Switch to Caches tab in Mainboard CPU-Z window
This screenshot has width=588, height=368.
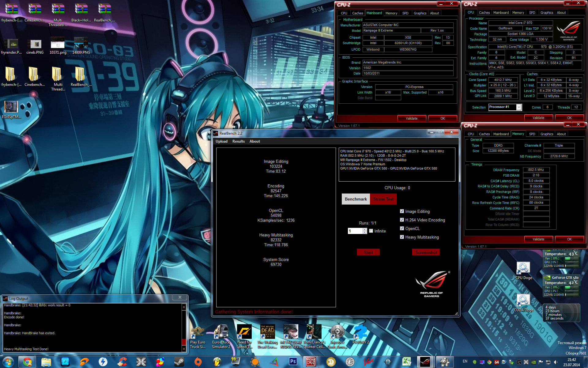[x=357, y=13]
